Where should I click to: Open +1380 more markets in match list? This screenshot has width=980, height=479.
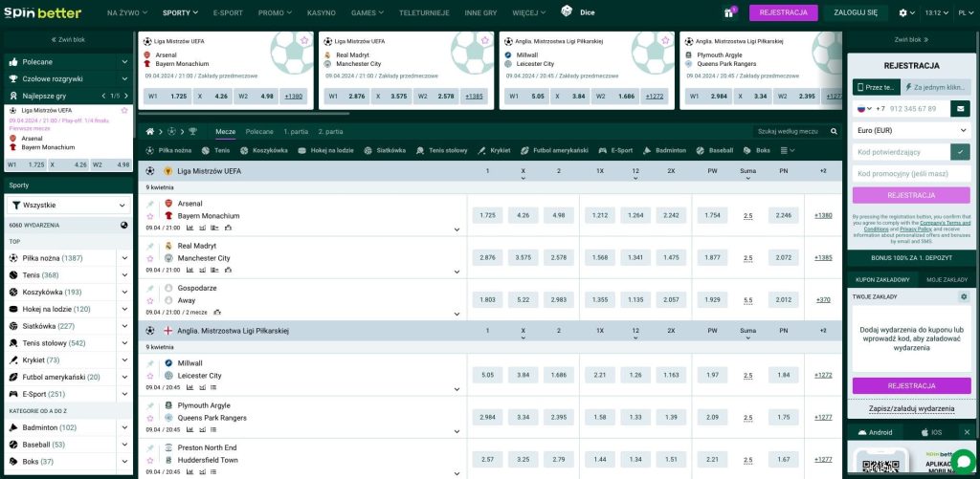coord(823,215)
